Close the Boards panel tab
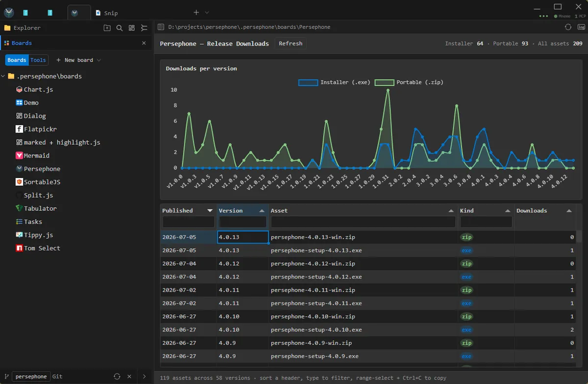Screen dimensions: 588x384 coord(144,43)
